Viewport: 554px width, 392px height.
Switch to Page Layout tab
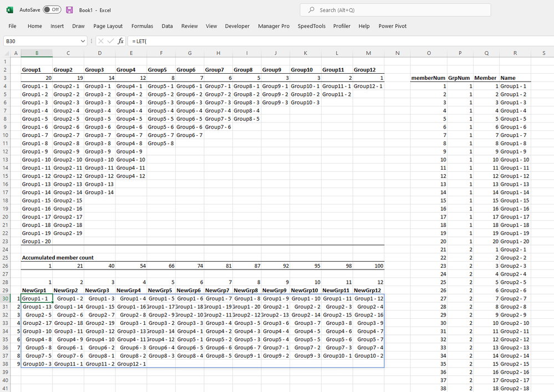[x=108, y=26]
